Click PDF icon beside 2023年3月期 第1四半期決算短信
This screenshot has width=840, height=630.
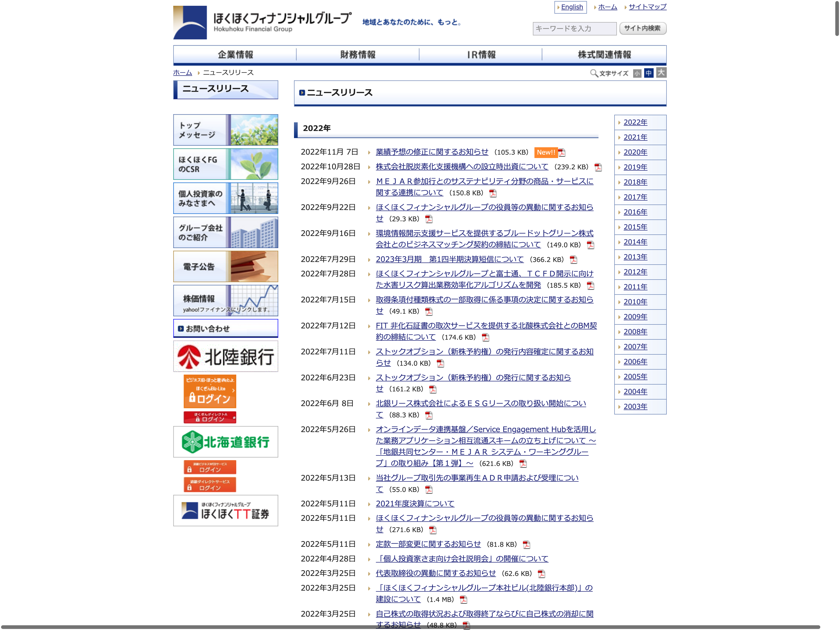(573, 260)
